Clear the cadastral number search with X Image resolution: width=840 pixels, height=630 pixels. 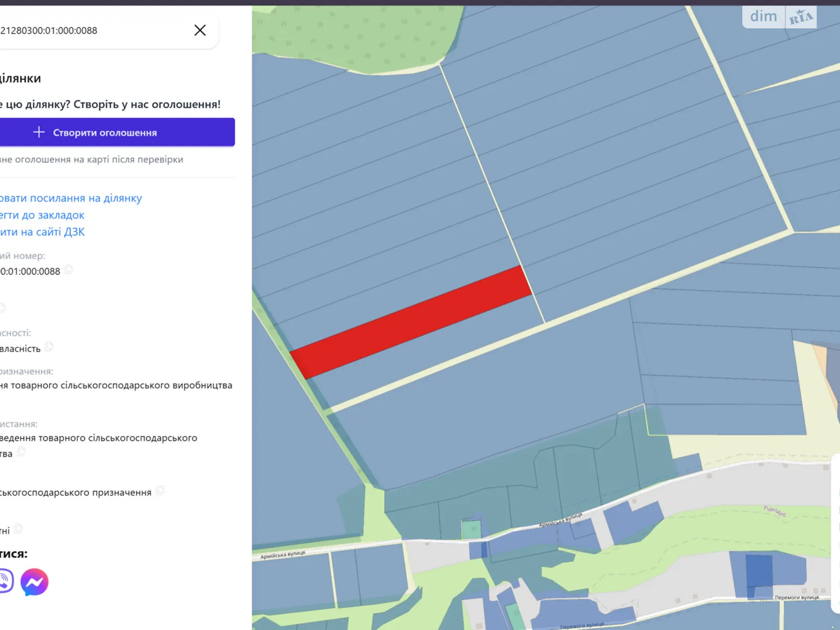pos(200,30)
